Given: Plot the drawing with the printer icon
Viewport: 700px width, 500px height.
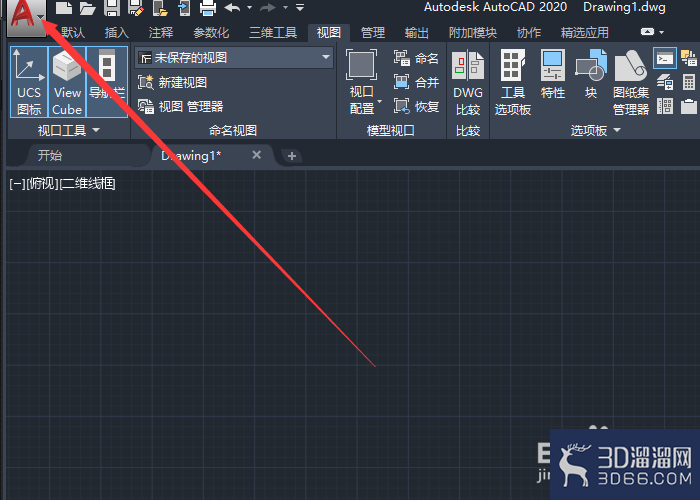Looking at the screenshot, I should [x=208, y=8].
